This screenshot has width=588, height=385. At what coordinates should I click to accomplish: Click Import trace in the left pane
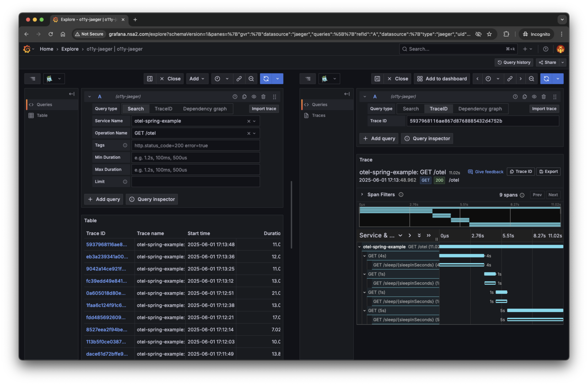click(x=264, y=109)
